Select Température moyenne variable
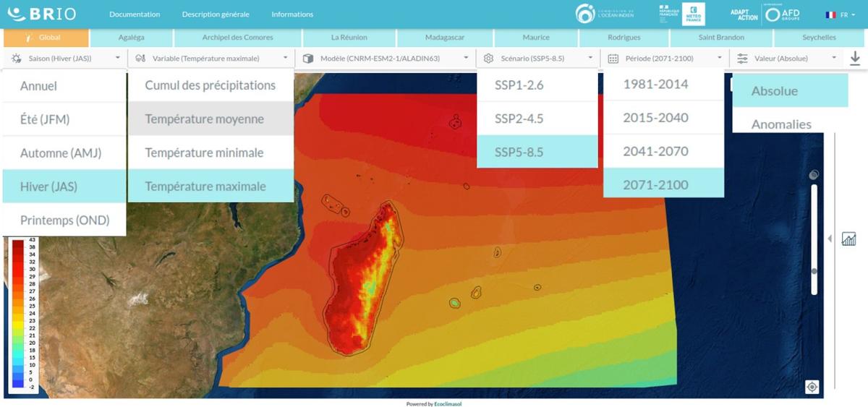 coord(211,119)
